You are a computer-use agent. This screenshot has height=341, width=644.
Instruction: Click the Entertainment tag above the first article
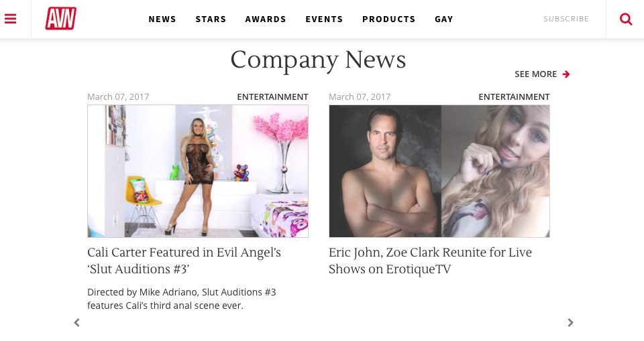(x=272, y=97)
